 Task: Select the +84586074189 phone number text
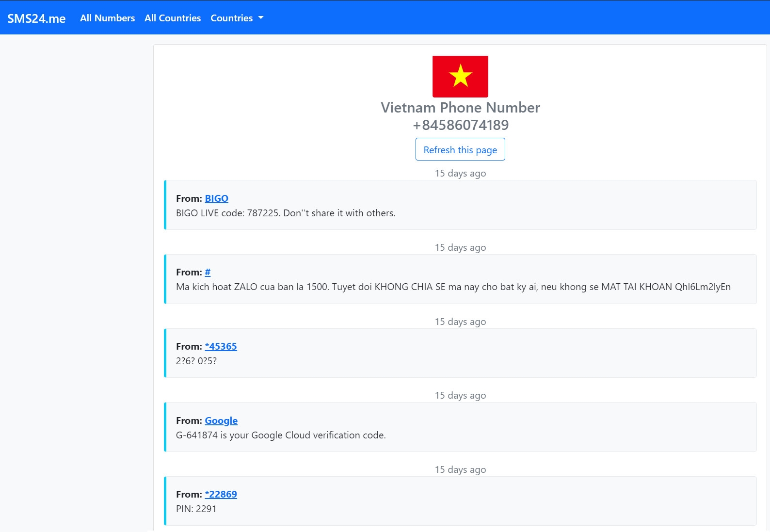460,125
